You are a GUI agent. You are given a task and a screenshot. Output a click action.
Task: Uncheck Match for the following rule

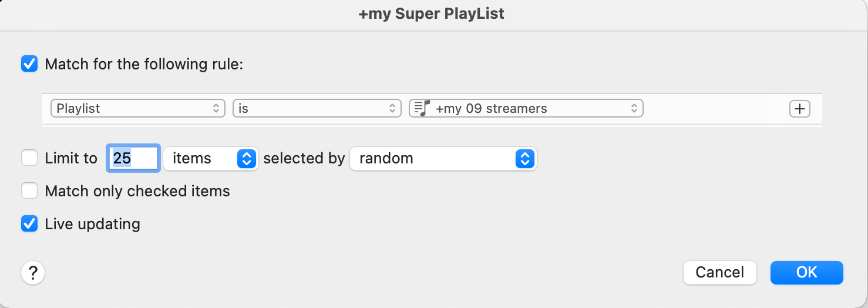29,63
